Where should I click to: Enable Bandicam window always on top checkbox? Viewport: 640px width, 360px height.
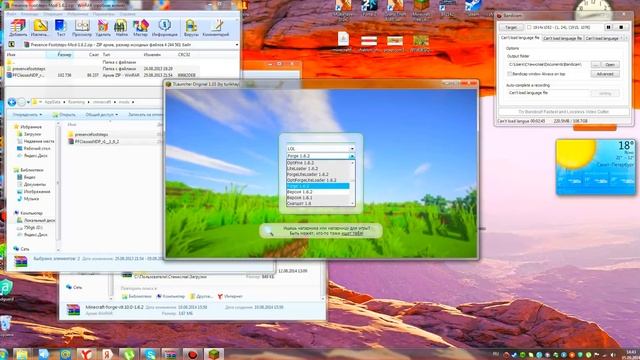click(x=509, y=74)
